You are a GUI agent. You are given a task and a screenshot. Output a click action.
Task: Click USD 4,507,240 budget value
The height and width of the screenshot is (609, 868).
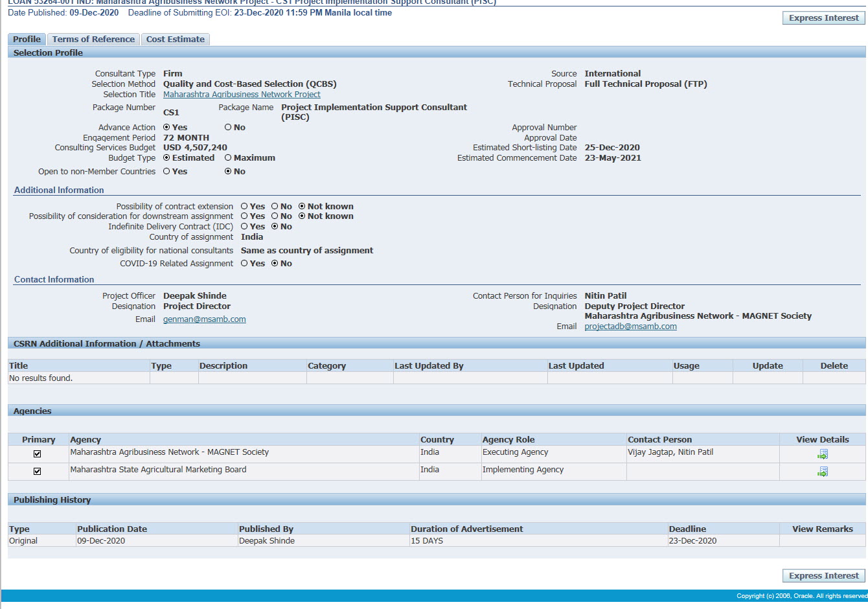pos(195,148)
